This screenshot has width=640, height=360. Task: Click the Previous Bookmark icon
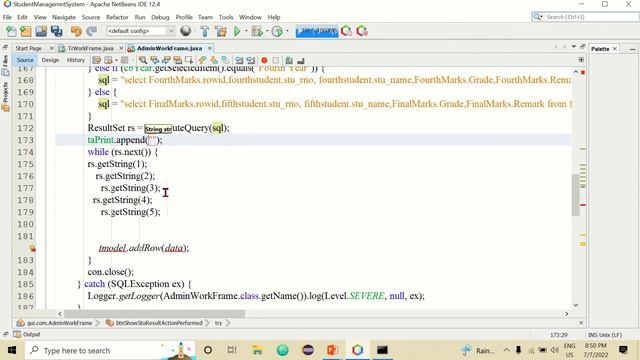click(x=202, y=60)
